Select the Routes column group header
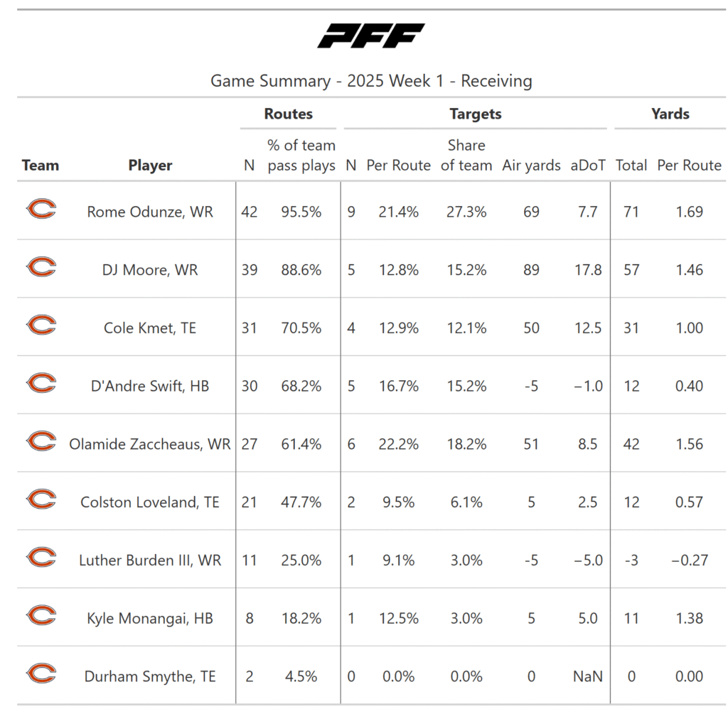Screen dimensions: 728x714 coord(288,114)
